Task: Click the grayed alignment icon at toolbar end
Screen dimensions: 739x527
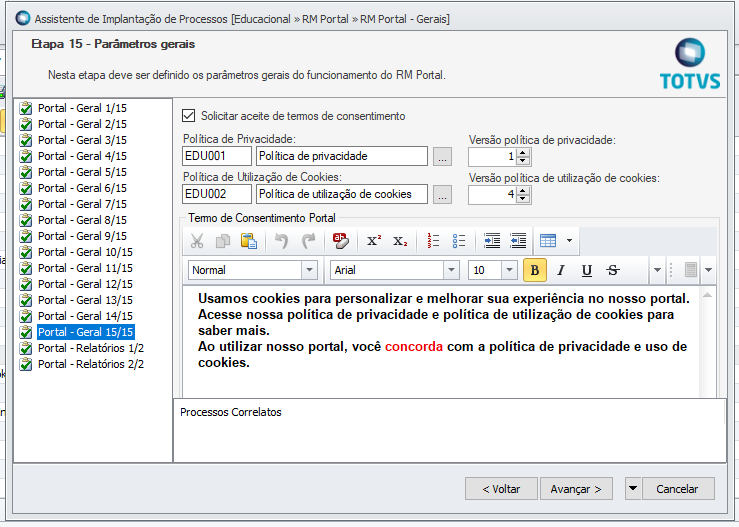Action: (690, 270)
